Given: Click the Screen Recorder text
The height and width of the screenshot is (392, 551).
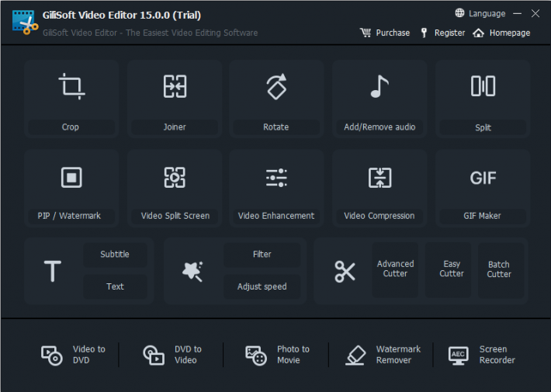Looking at the screenshot, I should 497,355.
